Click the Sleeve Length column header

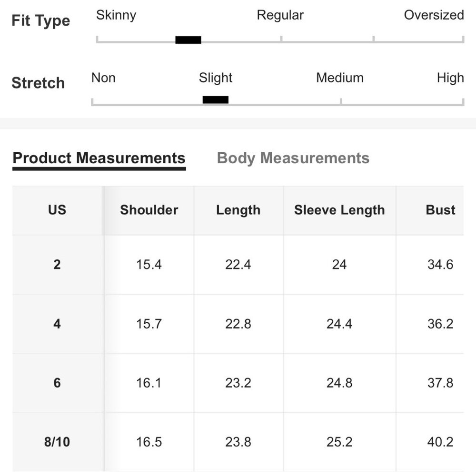pyautogui.click(x=339, y=210)
